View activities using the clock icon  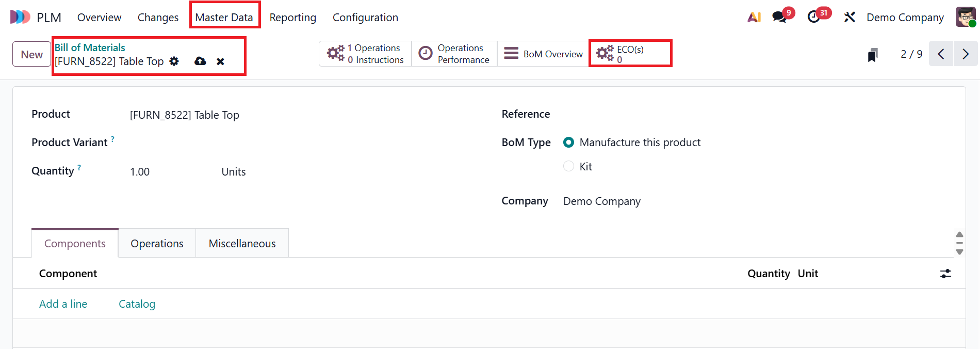[x=814, y=17]
